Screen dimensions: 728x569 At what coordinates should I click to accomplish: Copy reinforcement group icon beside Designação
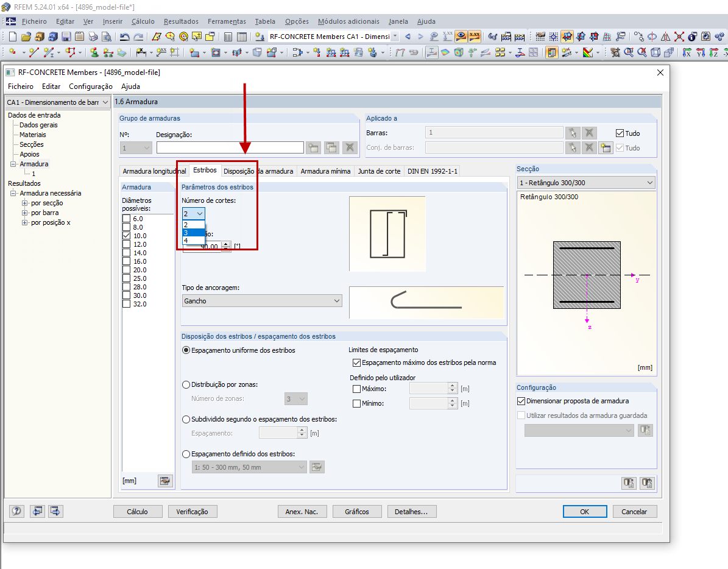tap(331, 148)
